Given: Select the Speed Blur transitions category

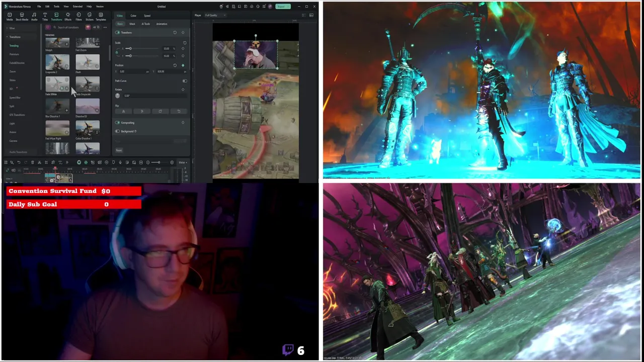Looking at the screenshot, I should 15,98.
